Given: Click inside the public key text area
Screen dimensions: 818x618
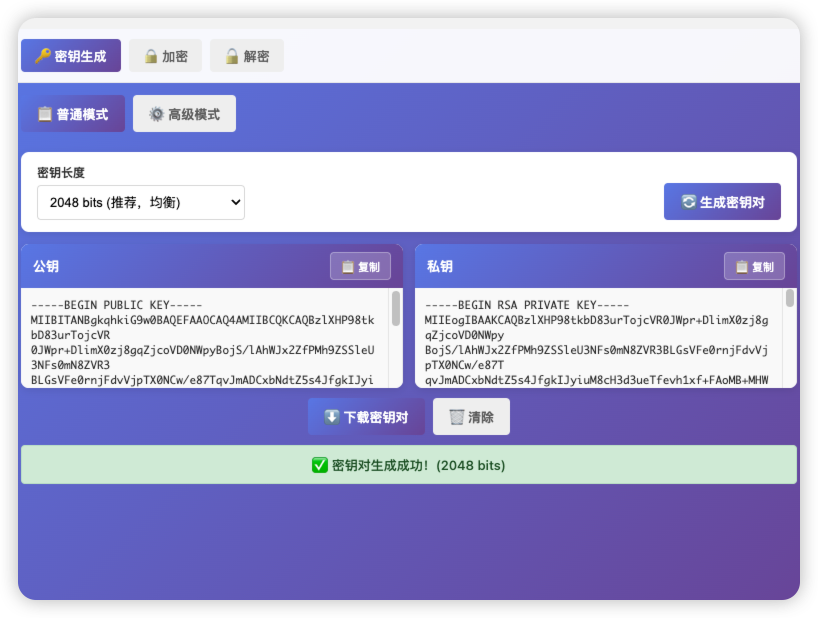Looking at the screenshot, I should [205, 338].
